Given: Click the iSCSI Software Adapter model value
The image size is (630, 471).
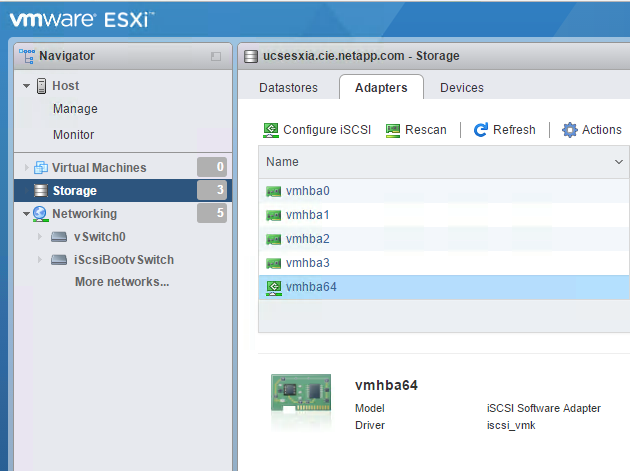Looking at the screenshot, I should (544, 408).
